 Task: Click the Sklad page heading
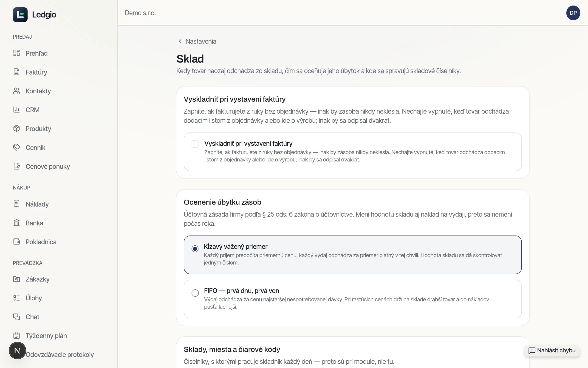190,59
